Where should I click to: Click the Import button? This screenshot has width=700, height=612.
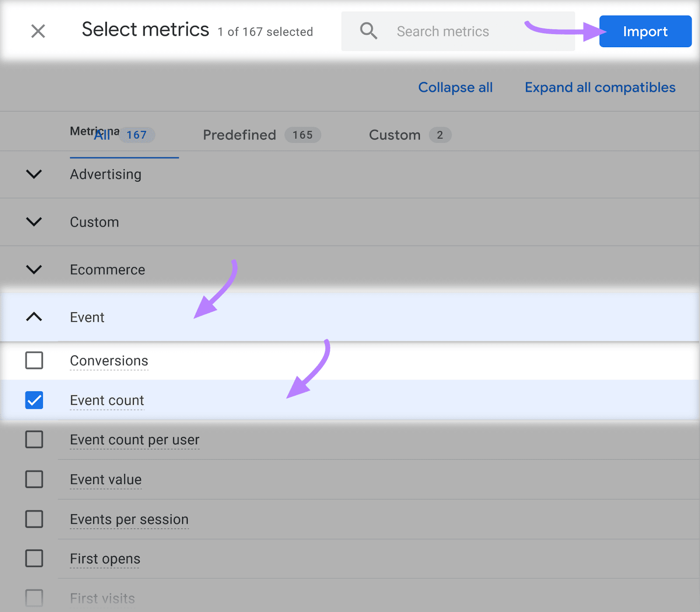point(645,31)
